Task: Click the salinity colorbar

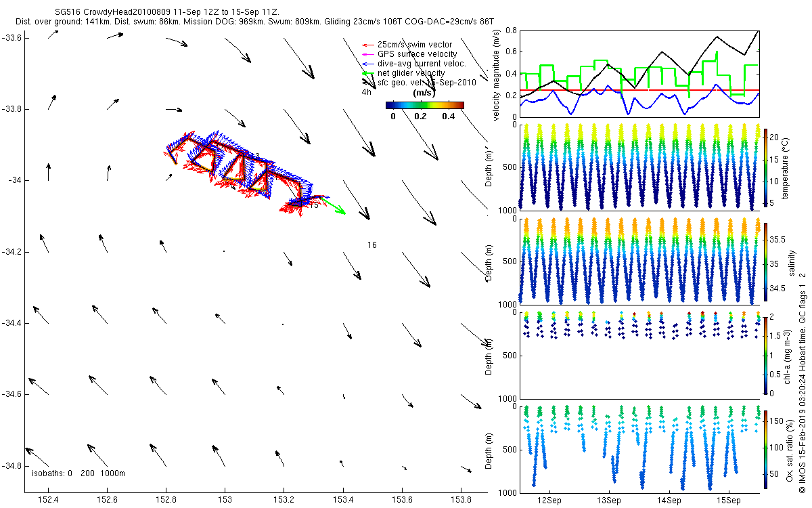Action: 766,261
